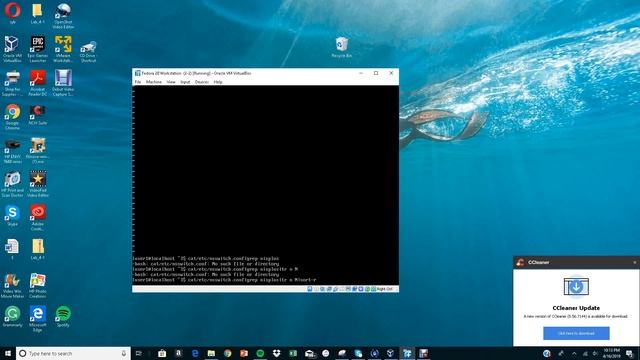Select the Opera browser desktop icon
Image resolution: width=640 pixels, height=360 pixels.
pos(12,13)
